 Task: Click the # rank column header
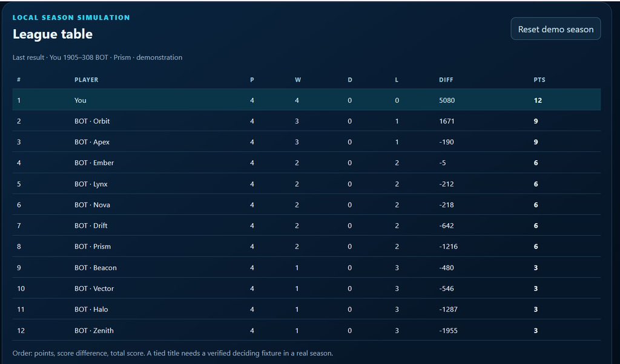19,80
